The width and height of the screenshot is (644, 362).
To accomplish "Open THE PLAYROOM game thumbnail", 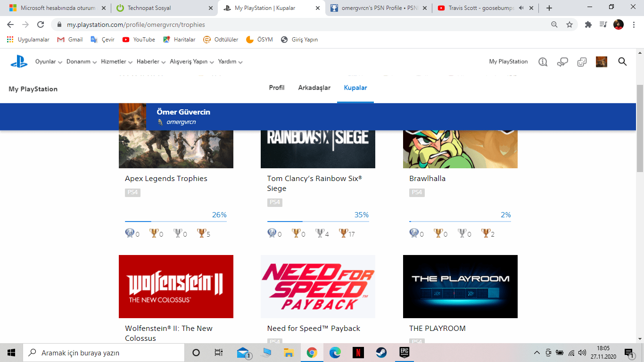I will [460, 287].
